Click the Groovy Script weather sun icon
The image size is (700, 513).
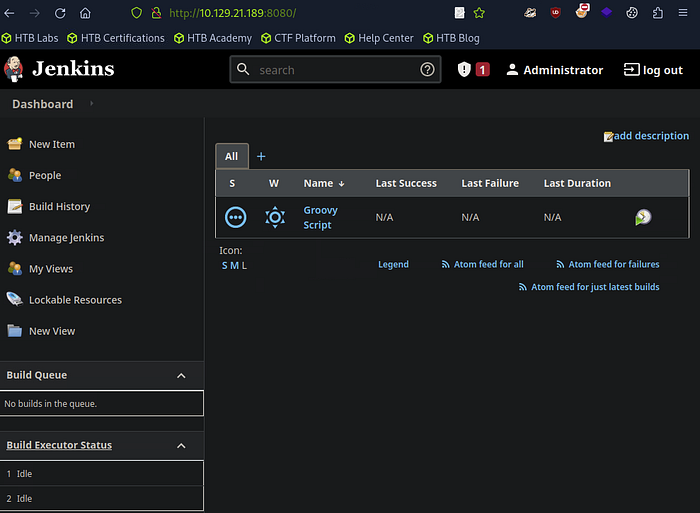pos(275,217)
